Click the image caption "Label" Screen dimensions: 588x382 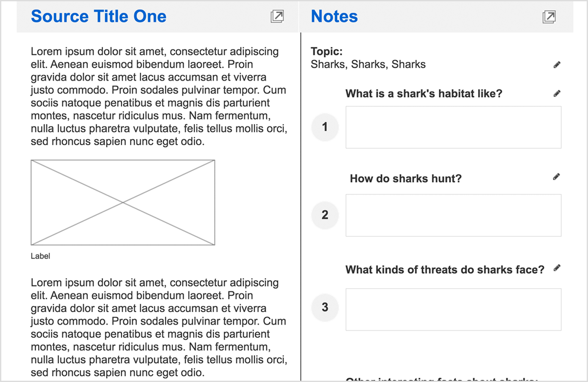(40, 256)
